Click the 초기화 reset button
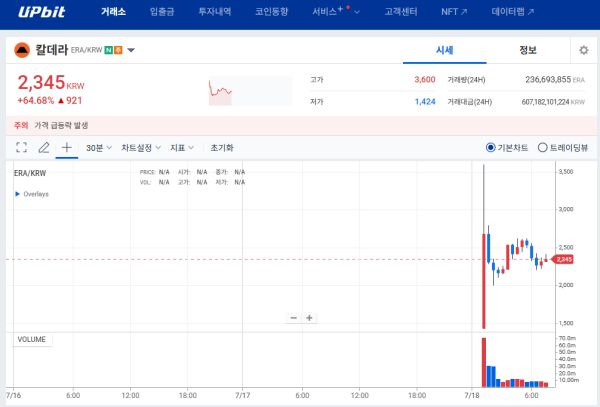This screenshot has width=600, height=407. click(222, 148)
